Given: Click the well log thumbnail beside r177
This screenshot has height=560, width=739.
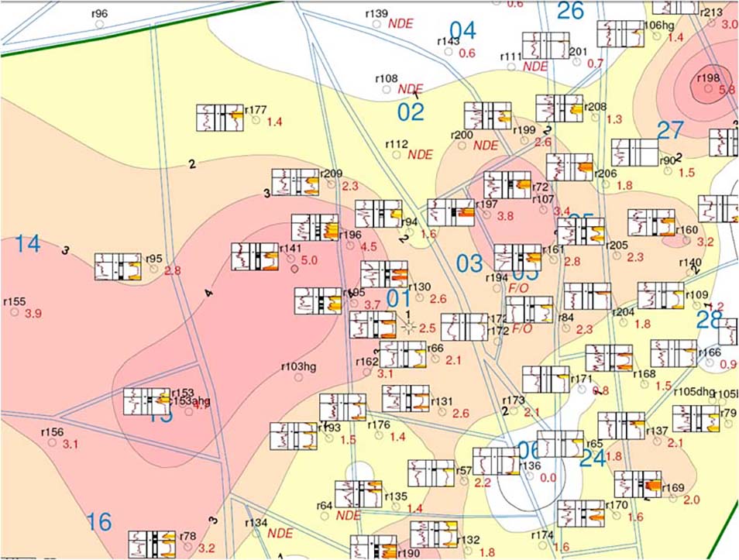Looking at the screenshot, I should pos(220,117).
